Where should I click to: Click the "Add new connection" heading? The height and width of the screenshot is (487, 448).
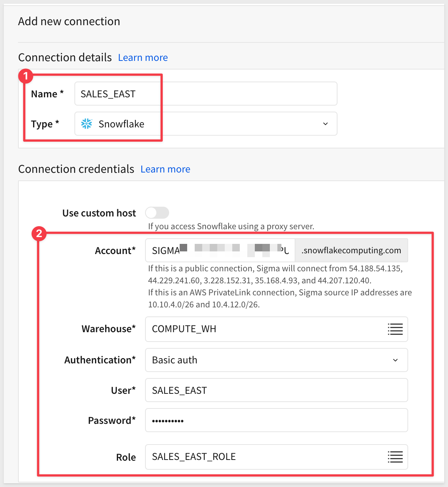point(69,21)
